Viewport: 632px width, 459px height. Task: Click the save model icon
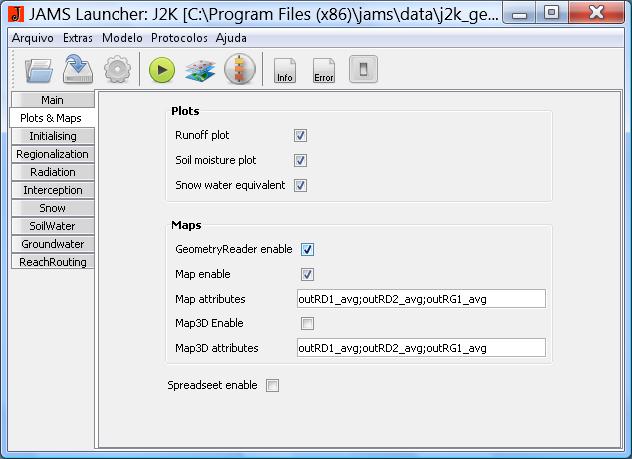77,70
